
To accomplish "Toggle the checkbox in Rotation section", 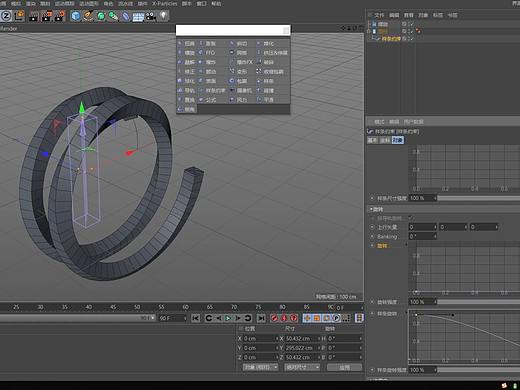I will (411, 218).
